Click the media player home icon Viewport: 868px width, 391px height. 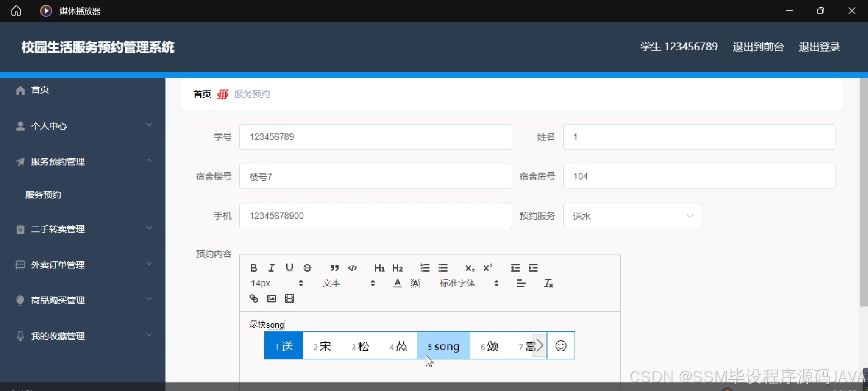[16, 11]
